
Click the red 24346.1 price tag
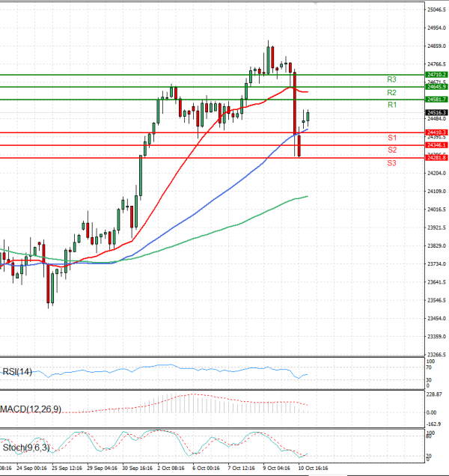(436, 144)
